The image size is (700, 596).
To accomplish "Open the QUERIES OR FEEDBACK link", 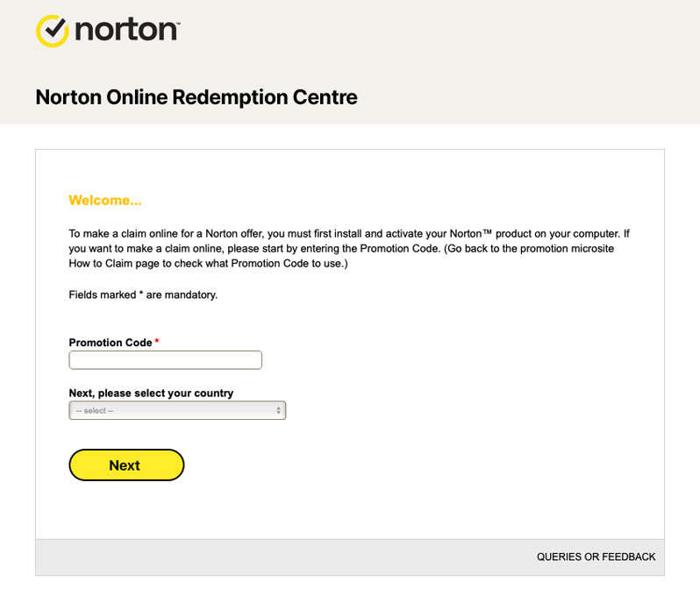I will (x=596, y=557).
